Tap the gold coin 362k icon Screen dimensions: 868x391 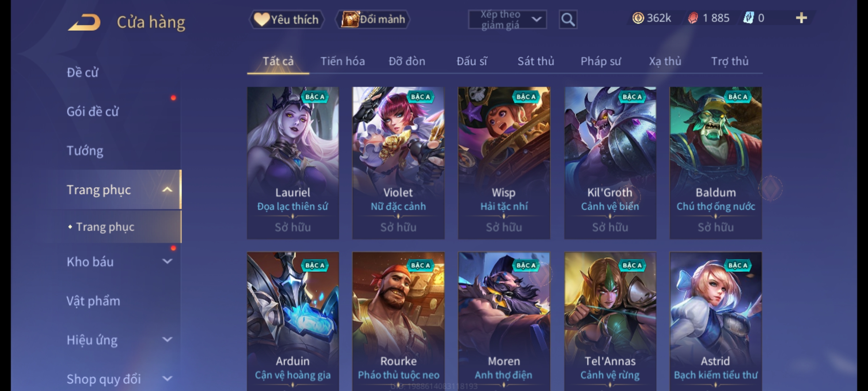coord(638,18)
